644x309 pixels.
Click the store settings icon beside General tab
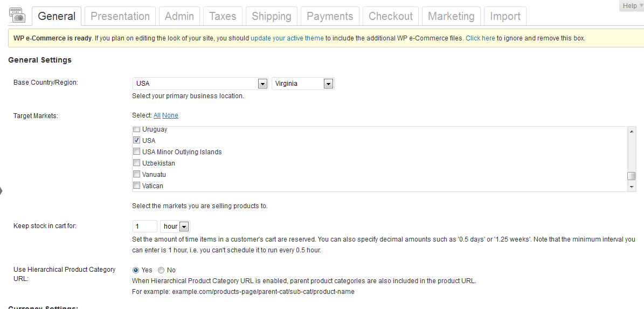[17, 16]
